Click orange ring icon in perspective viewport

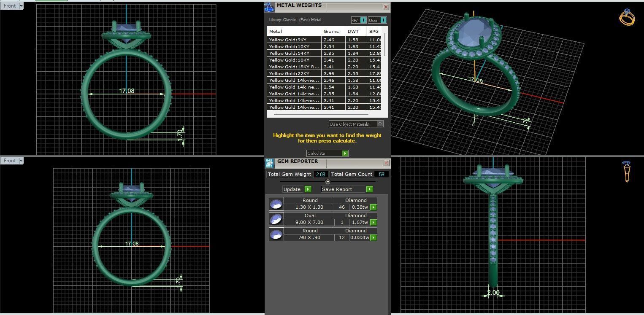point(627,17)
